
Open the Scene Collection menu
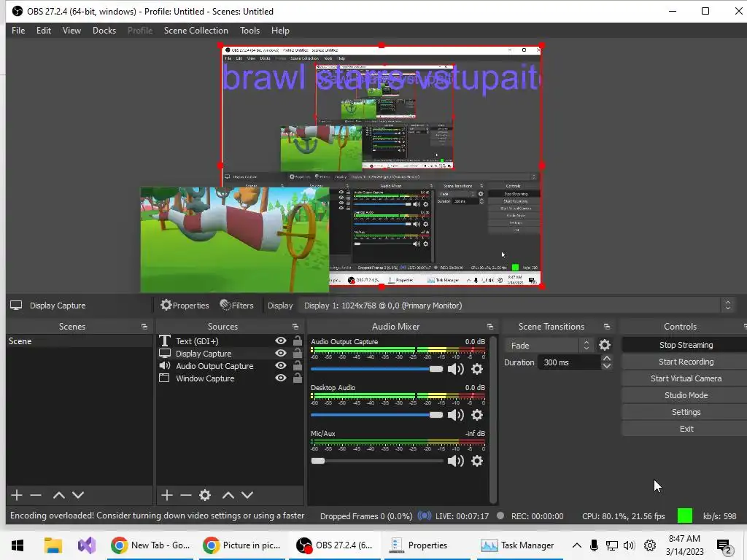click(196, 31)
